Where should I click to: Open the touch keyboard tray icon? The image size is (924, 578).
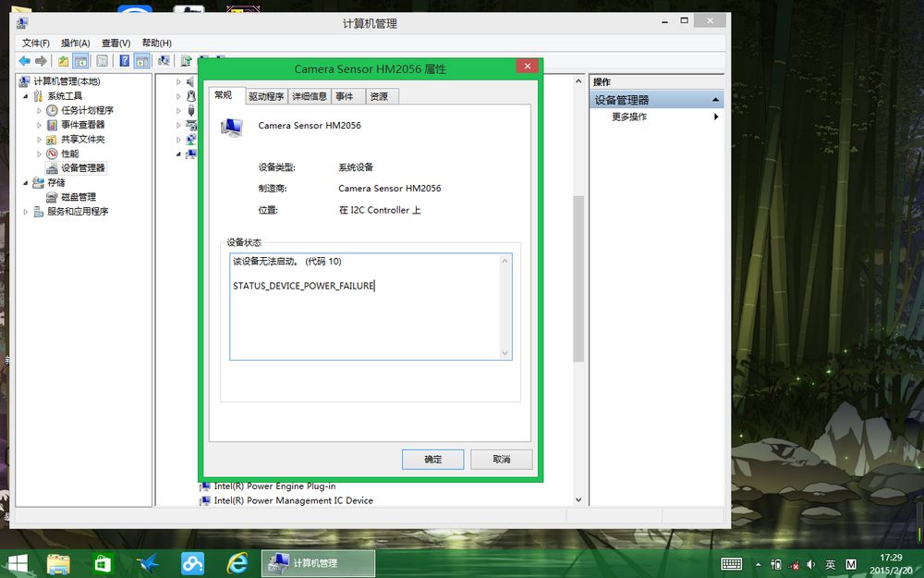(x=731, y=564)
